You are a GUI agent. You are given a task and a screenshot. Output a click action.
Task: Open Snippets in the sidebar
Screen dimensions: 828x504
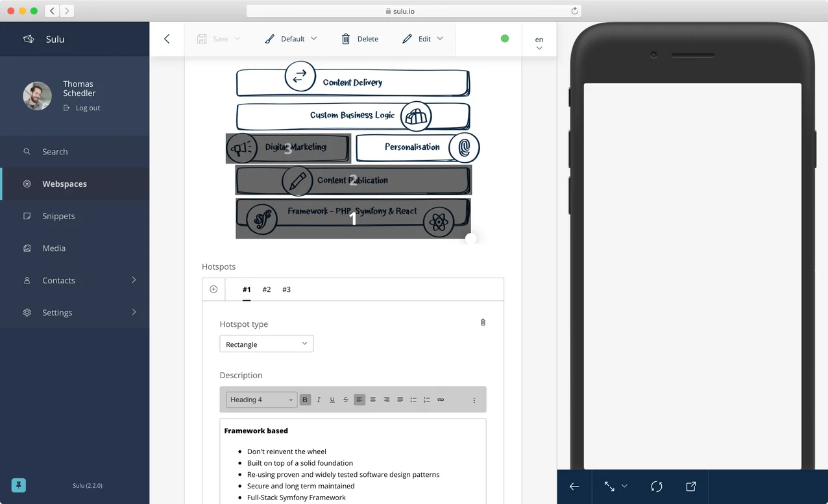pos(58,216)
